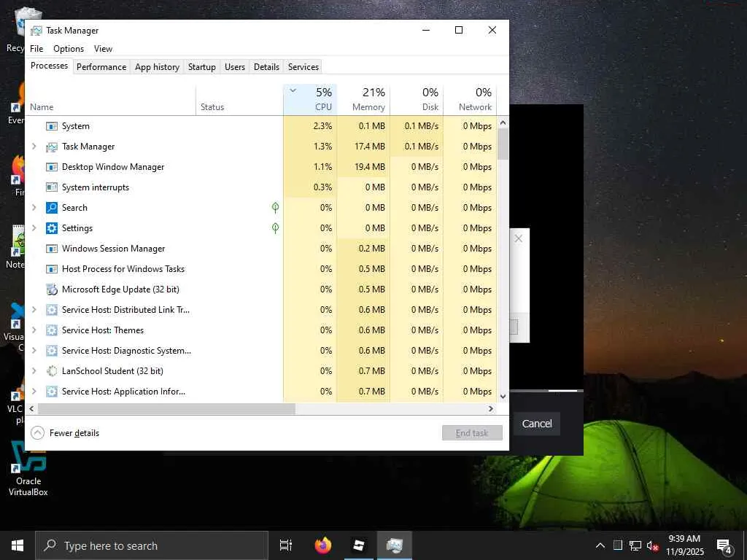The height and width of the screenshot is (560, 747).
Task: Select the Windows Session Manager row text
Action: click(x=113, y=249)
